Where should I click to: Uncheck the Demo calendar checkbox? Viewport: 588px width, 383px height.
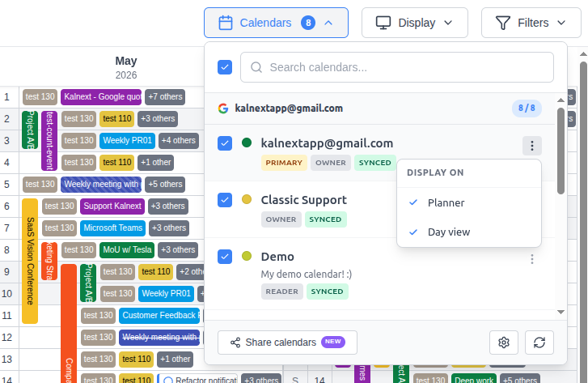225,257
